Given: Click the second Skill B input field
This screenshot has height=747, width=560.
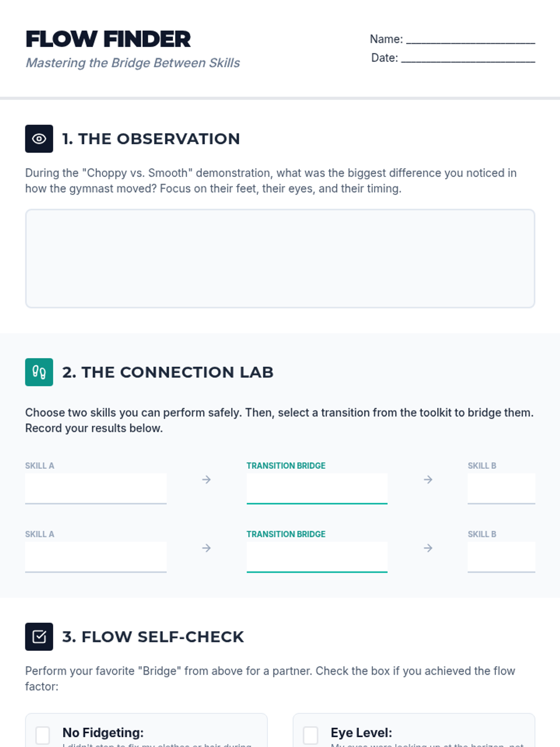Looking at the screenshot, I should click(x=501, y=557).
